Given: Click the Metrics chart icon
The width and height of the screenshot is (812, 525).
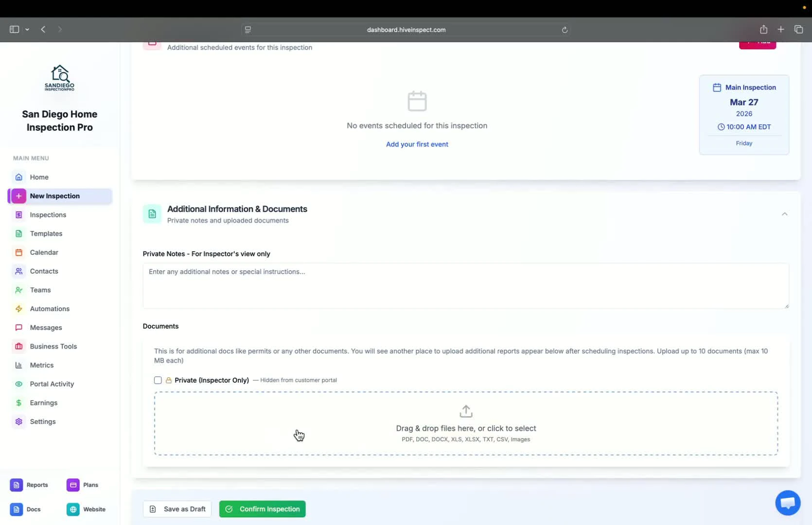Looking at the screenshot, I should [x=18, y=366].
